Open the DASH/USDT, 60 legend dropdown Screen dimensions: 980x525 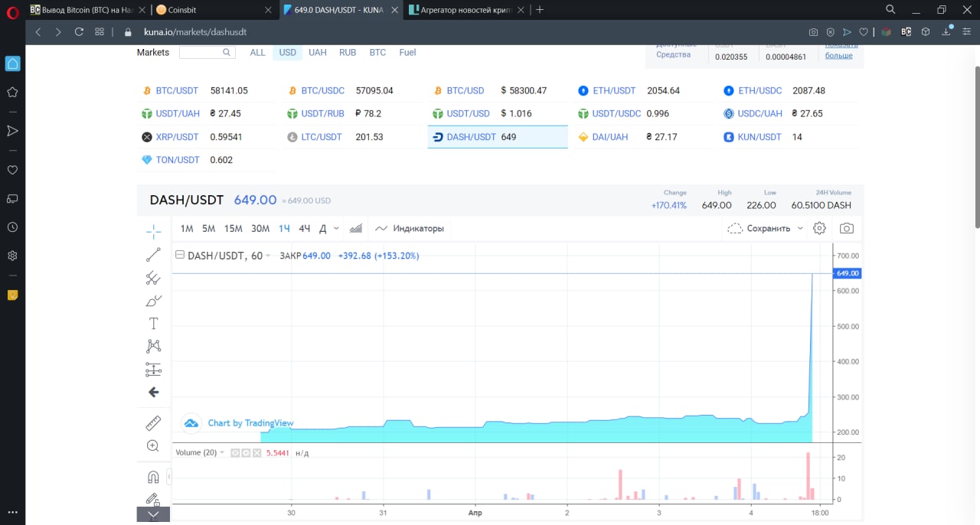(x=269, y=256)
